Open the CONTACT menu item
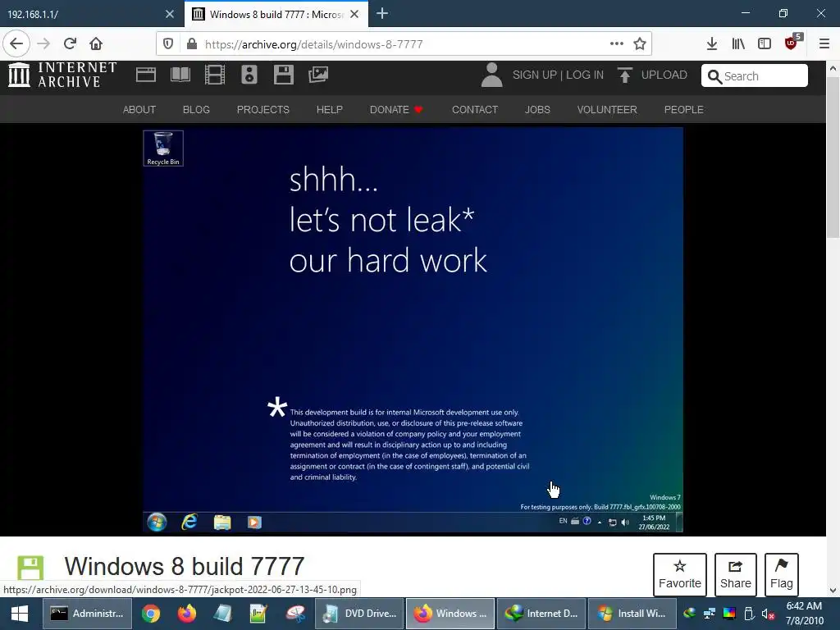This screenshot has width=840, height=630. coord(475,109)
